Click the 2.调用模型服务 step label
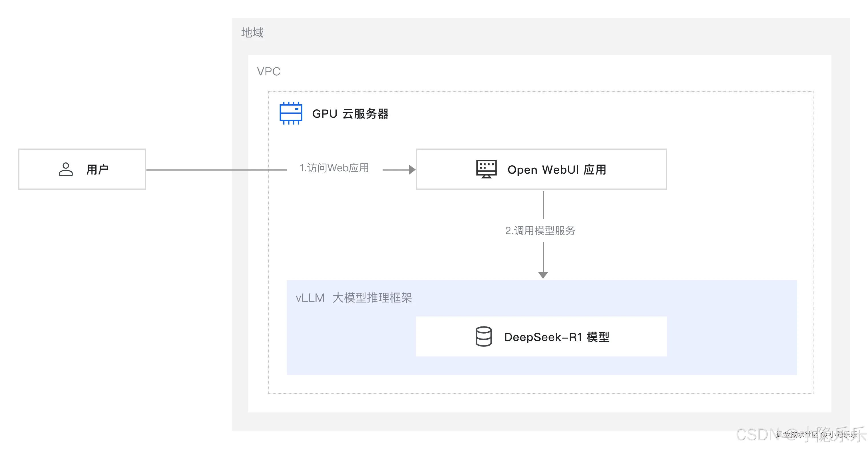 point(540,231)
